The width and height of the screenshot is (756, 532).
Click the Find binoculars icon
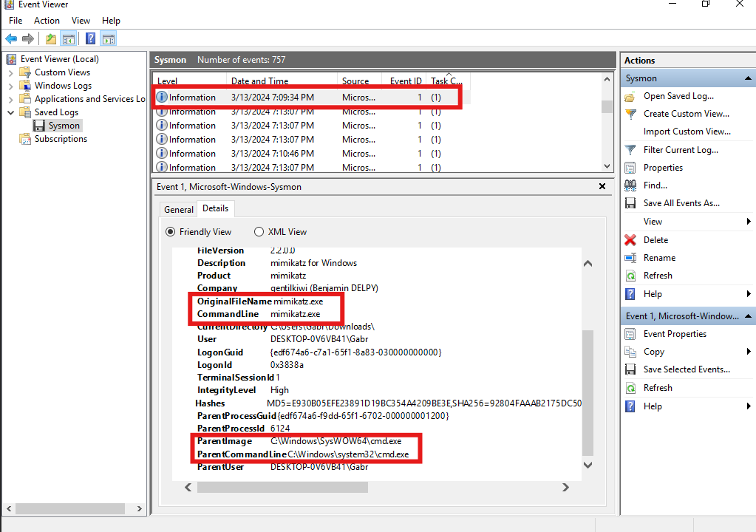(630, 185)
